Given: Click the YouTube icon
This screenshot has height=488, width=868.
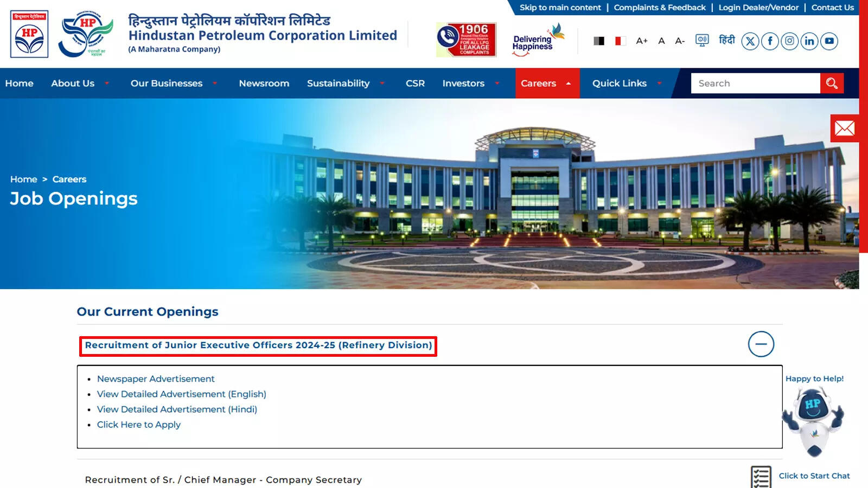Looking at the screenshot, I should [829, 40].
